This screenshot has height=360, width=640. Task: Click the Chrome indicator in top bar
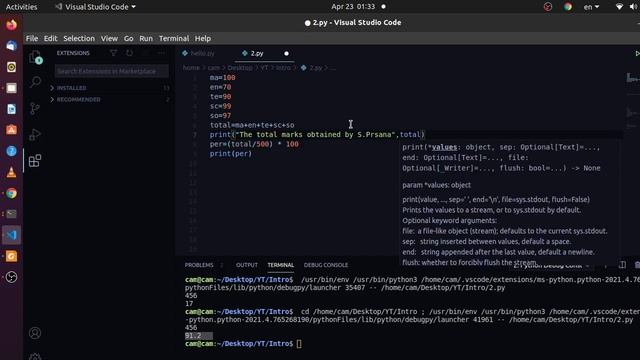(x=567, y=7)
